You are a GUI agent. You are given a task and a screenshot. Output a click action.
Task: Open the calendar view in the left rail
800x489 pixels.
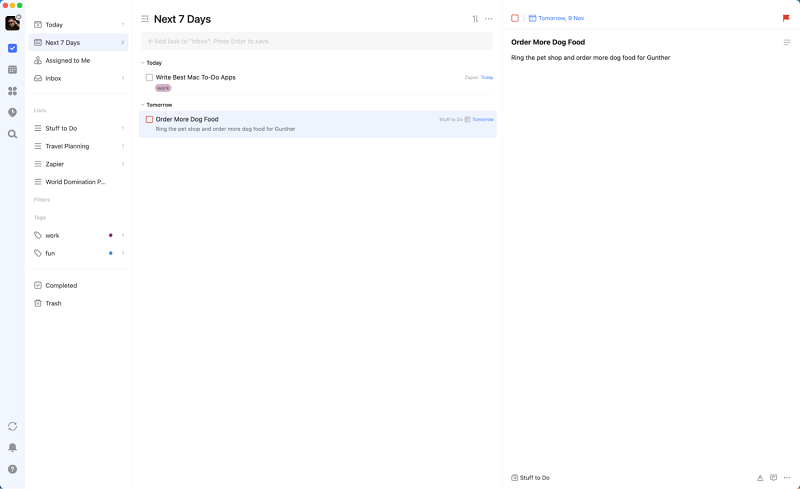12,69
